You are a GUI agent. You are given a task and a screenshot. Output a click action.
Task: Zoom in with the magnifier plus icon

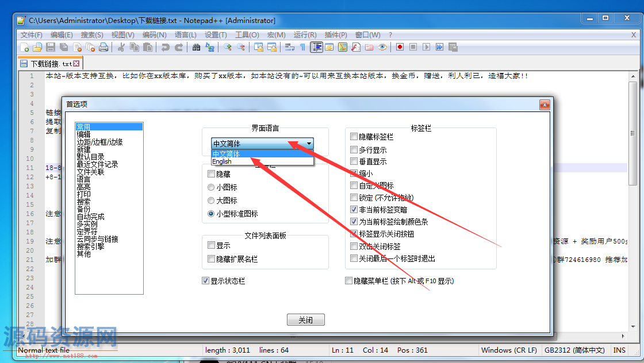point(228,47)
